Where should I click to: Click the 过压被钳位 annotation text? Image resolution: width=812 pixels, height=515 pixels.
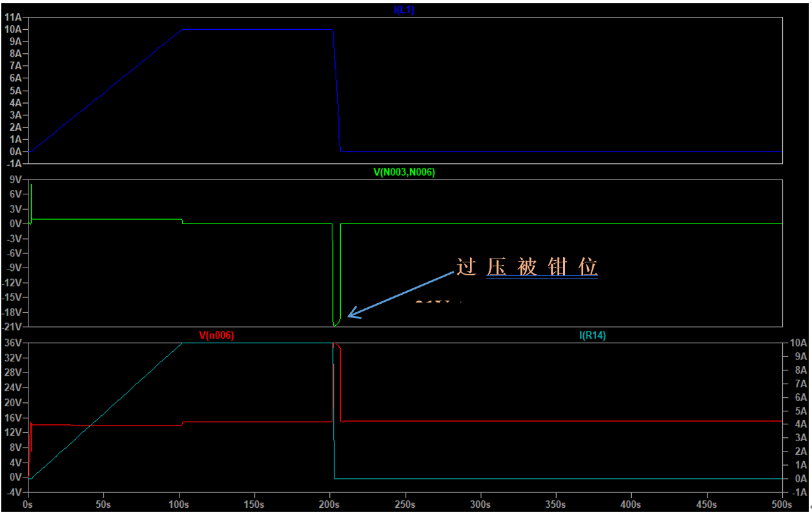pyautogui.click(x=526, y=267)
